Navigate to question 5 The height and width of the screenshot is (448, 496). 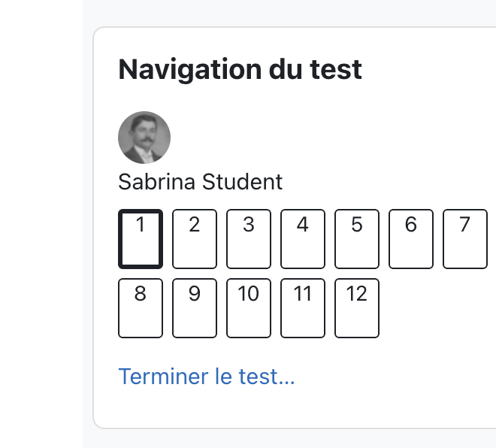pyautogui.click(x=357, y=239)
